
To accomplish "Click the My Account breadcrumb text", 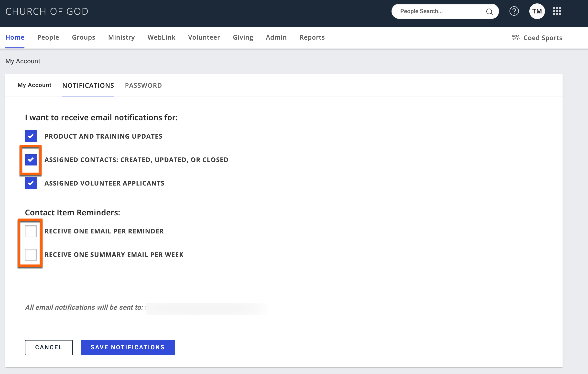I will 23,61.
